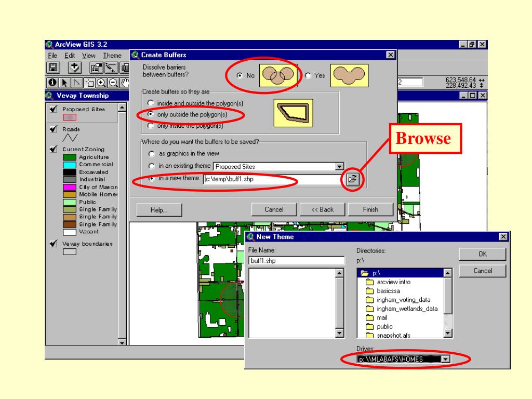The height and width of the screenshot is (399, 532).
Task: Toggle Roads theme visibility checkbox
Action: click(54, 129)
